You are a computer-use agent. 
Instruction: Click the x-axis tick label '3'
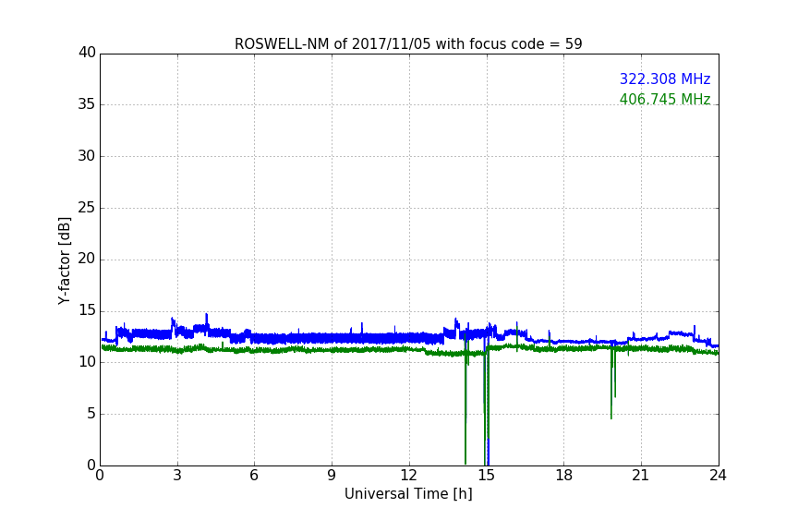point(177,476)
